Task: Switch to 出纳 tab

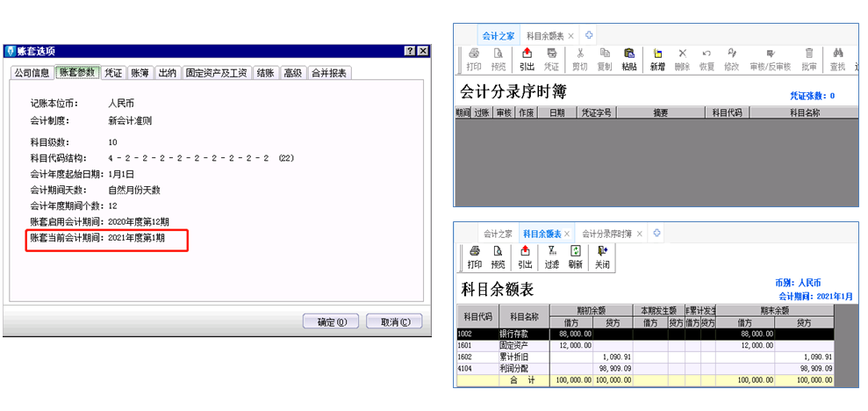Action: pos(167,73)
